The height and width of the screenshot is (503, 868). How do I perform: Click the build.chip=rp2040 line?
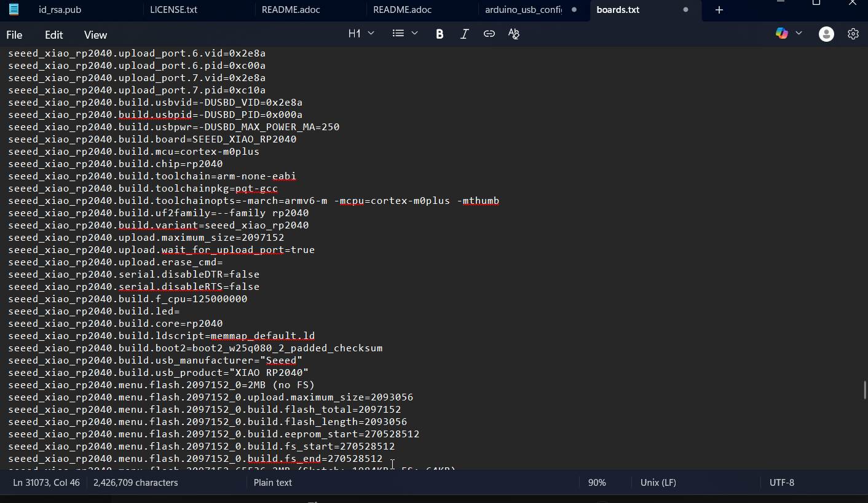coord(116,164)
